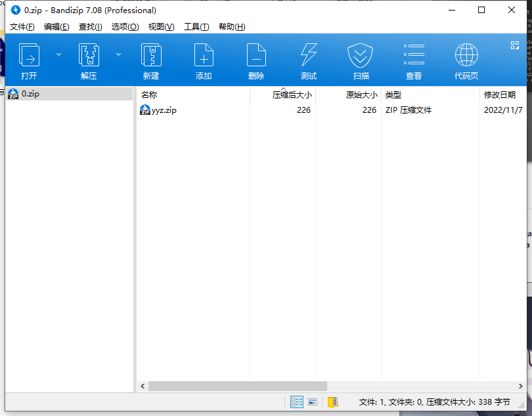This screenshot has width=532, height=416.
Task: Open the 帮助(H) menu
Action: 232,27
